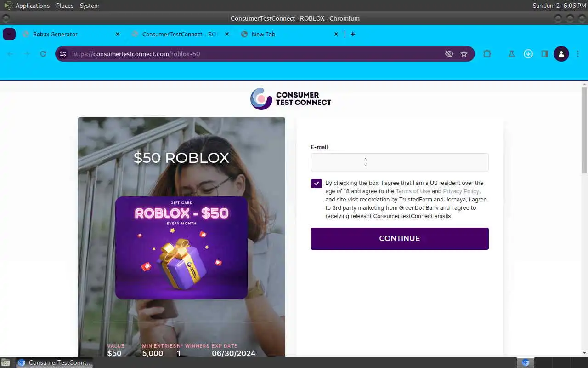Click the browser back arrow
The height and width of the screenshot is (368, 588).
pyautogui.click(x=10, y=54)
